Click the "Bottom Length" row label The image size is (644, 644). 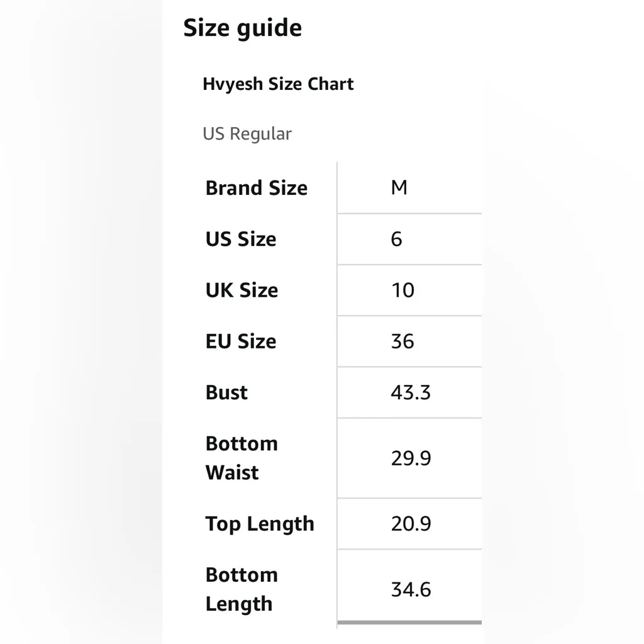[241, 589]
